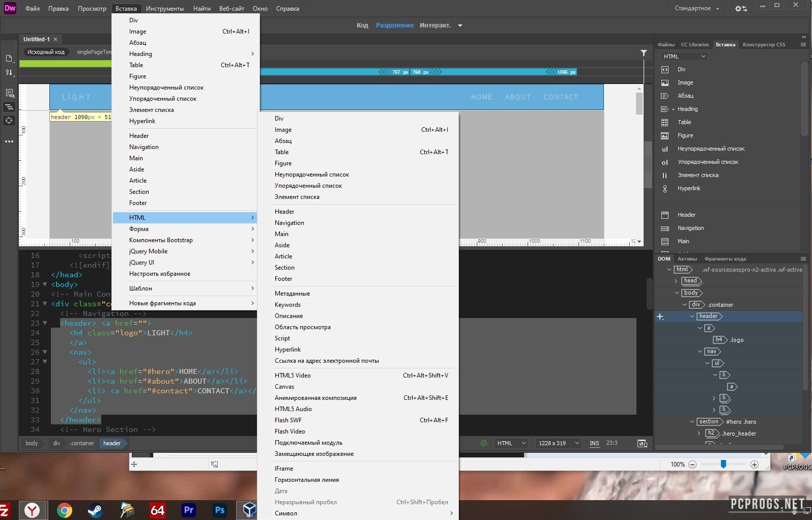Open the HTML category dropdown in Insert panel
The height and width of the screenshot is (520, 812).
(x=684, y=56)
